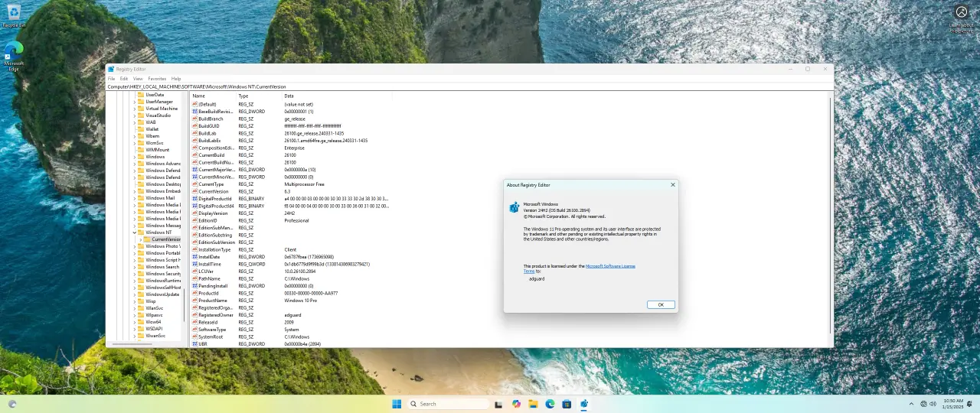Click the data value Multiprocessor Free
Viewport: 980px width, 413px height.
tap(304, 184)
